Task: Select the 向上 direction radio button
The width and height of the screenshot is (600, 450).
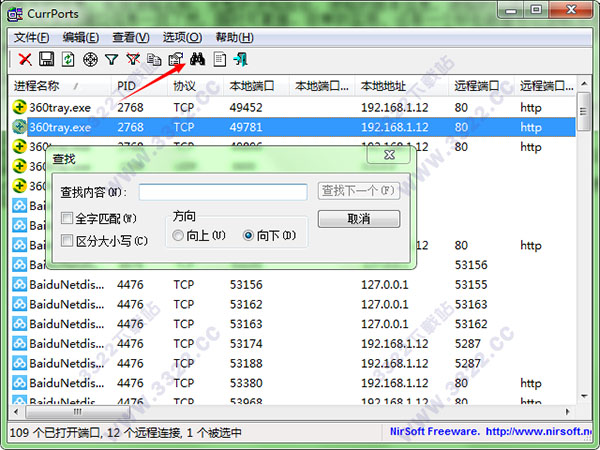Action: pos(178,235)
